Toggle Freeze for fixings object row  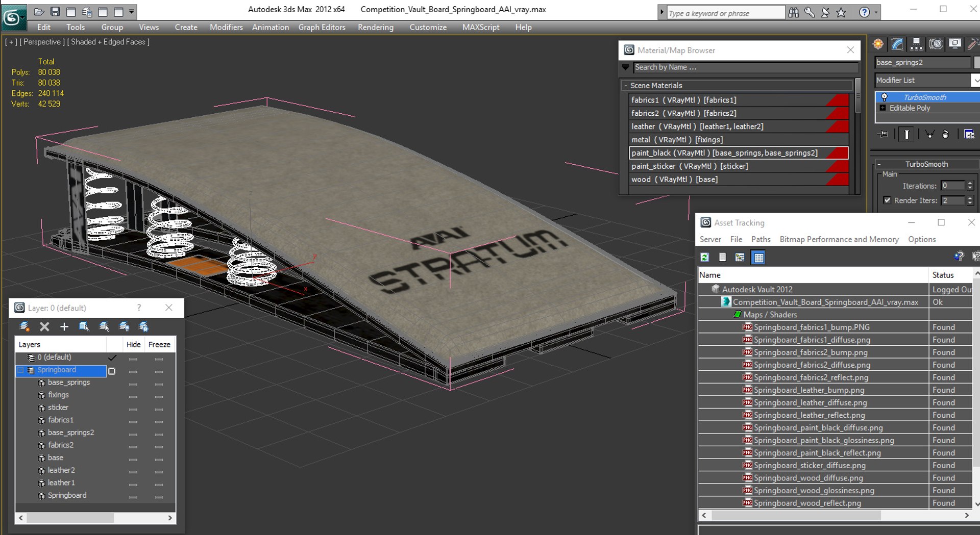pyautogui.click(x=159, y=397)
